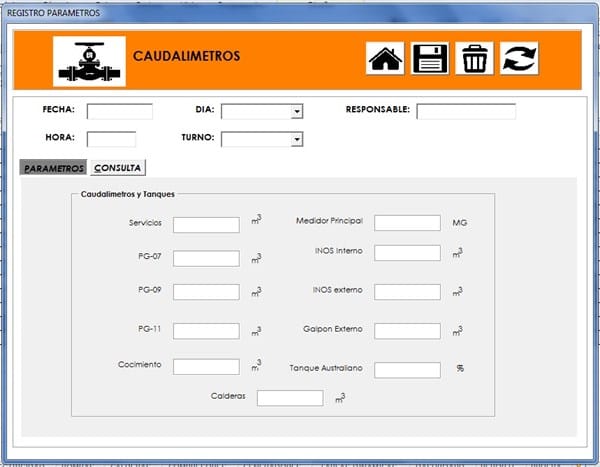
Task: Focus the RESPONSABLE input field
Action: (x=466, y=111)
